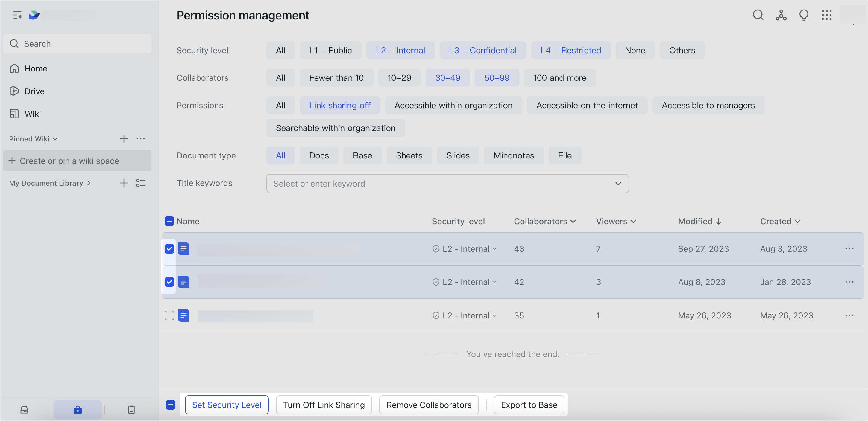This screenshot has height=421, width=868.
Task: Click Turn Off Link Sharing
Action: (324, 405)
